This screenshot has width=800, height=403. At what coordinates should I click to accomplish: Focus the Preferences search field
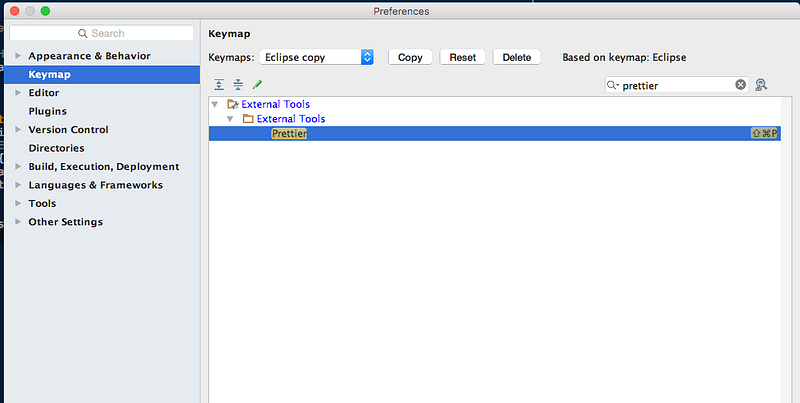pyautogui.click(x=102, y=33)
